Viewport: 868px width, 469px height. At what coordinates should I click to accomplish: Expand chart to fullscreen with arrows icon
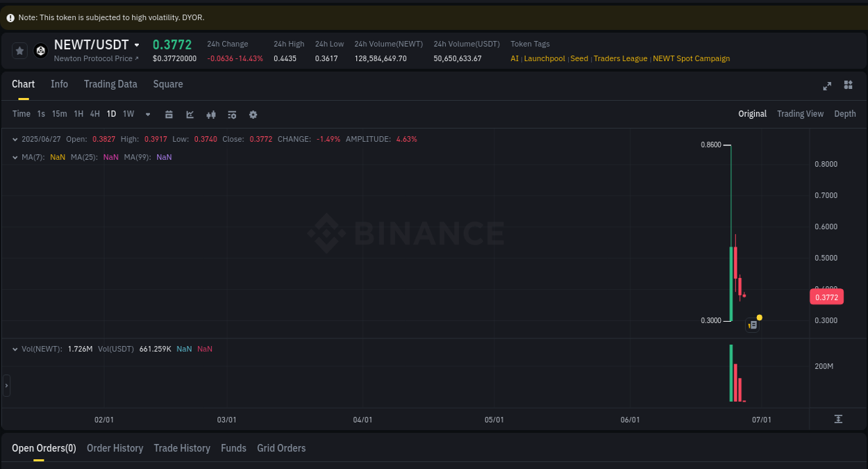(x=827, y=86)
